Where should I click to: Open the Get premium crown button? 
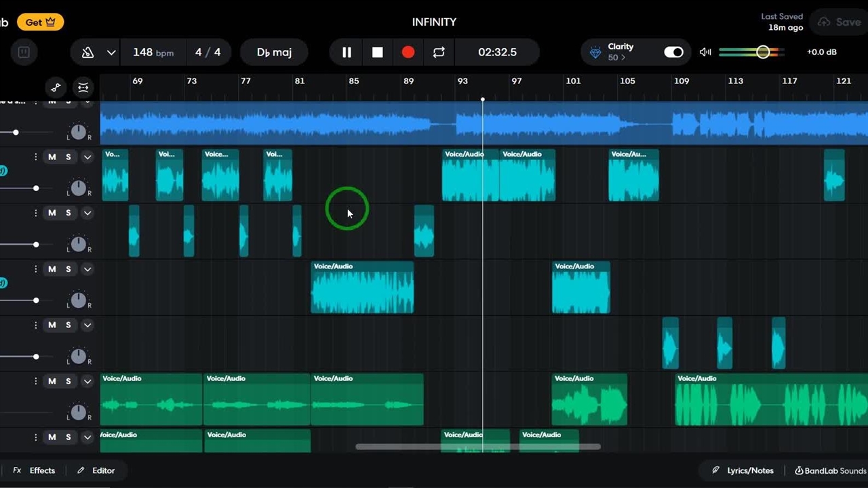point(40,22)
